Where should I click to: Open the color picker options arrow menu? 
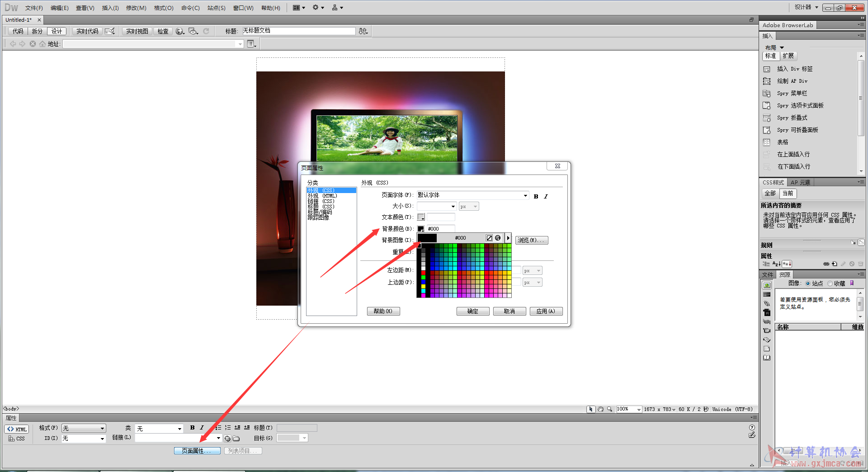(x=508, y=238)
